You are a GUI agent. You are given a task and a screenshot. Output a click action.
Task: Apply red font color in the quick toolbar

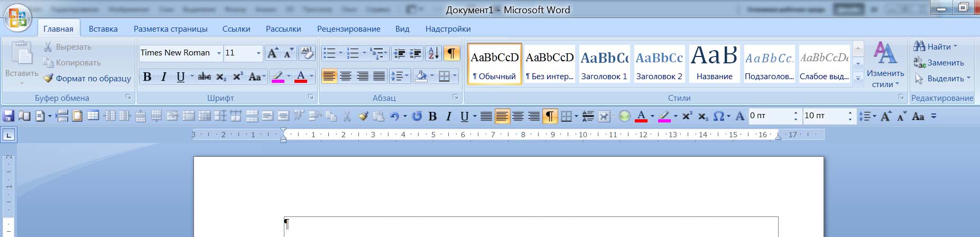(641, 117)
